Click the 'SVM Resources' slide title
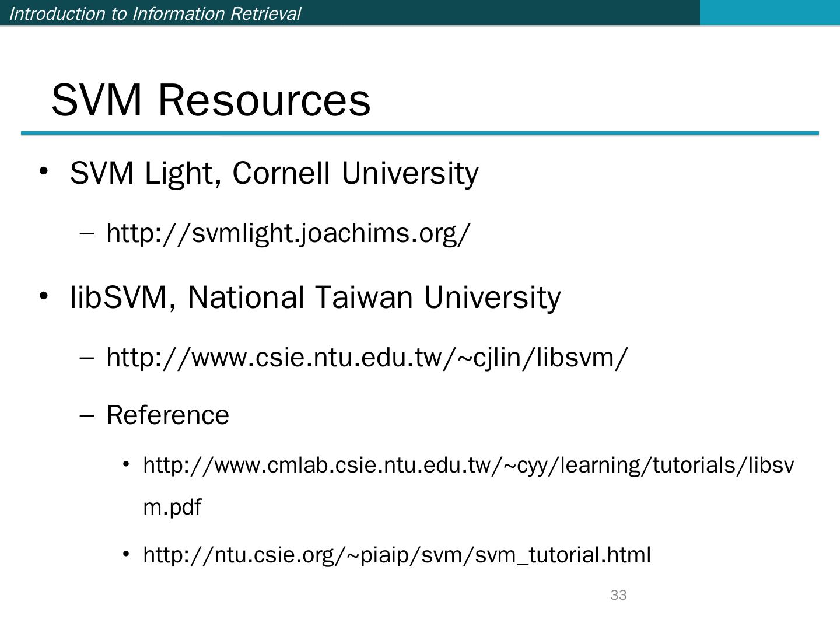The width and height of the screenshot is (840, 630). 211,100
